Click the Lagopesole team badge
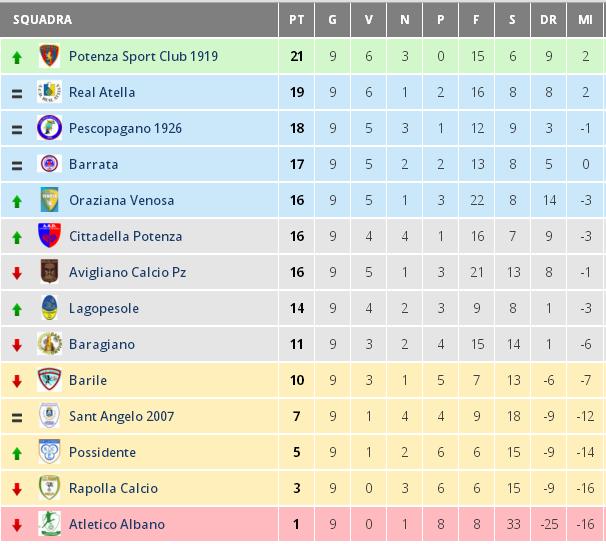Image resolution: width=606 pixels, height=544 pixels. point(49,308)
